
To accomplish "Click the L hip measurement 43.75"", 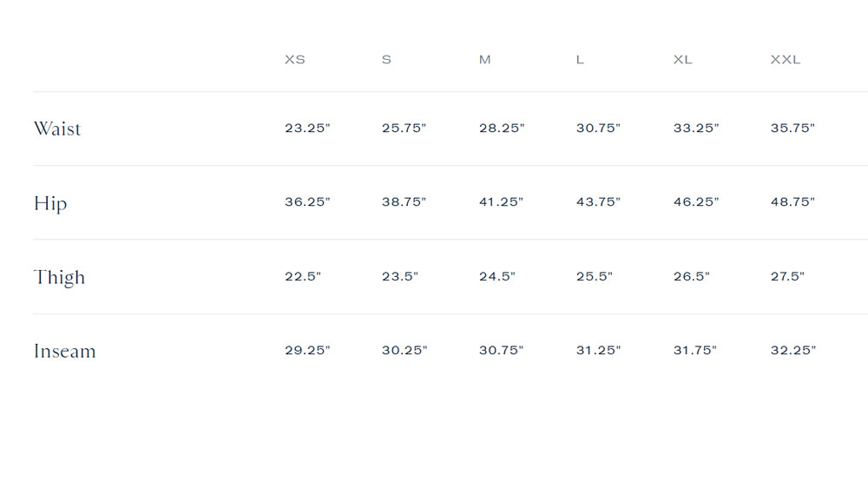I will (x=598, y=202).
